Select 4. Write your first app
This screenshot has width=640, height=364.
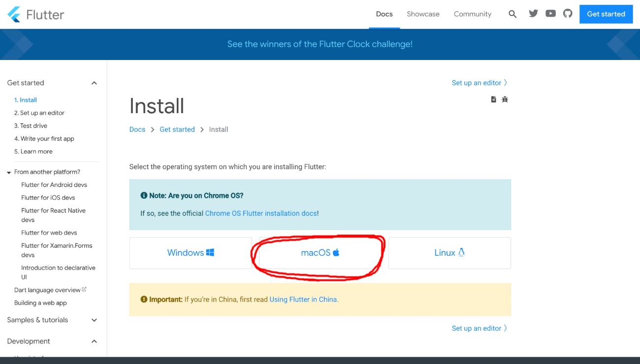pos(44,139)
